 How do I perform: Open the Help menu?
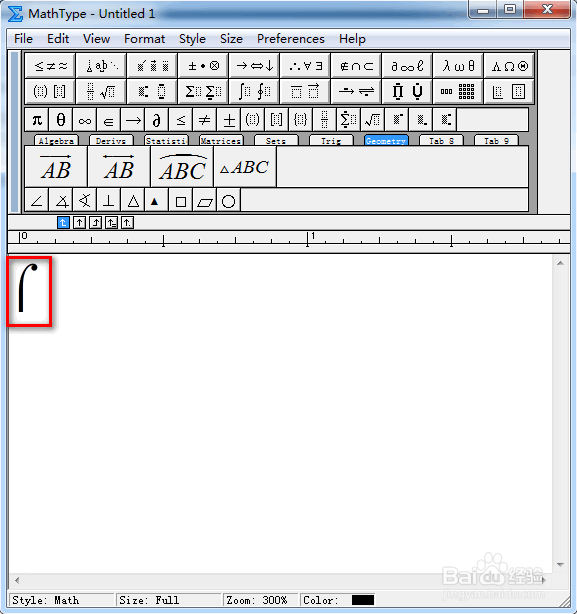[352, 39]
